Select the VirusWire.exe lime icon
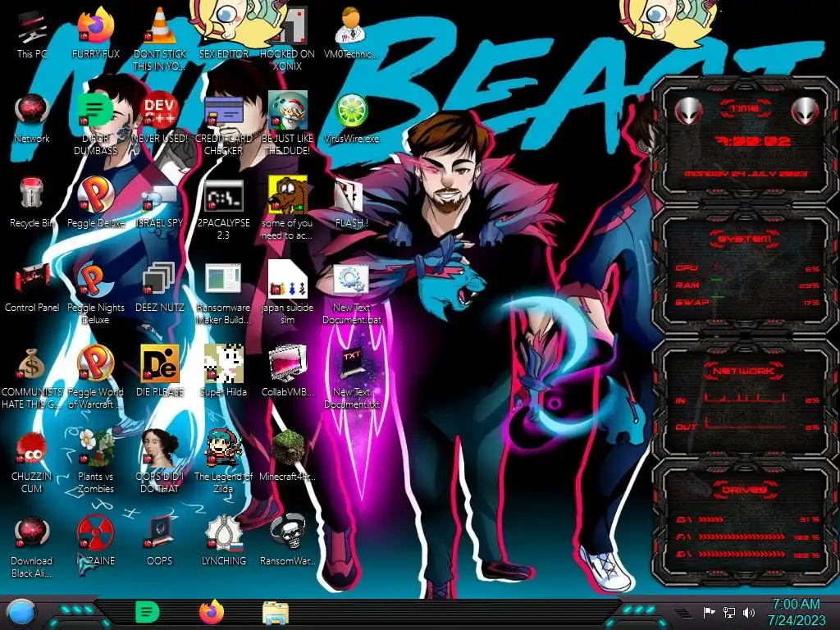This screenshot has height=630, width=840. click(x=351, y=119)
